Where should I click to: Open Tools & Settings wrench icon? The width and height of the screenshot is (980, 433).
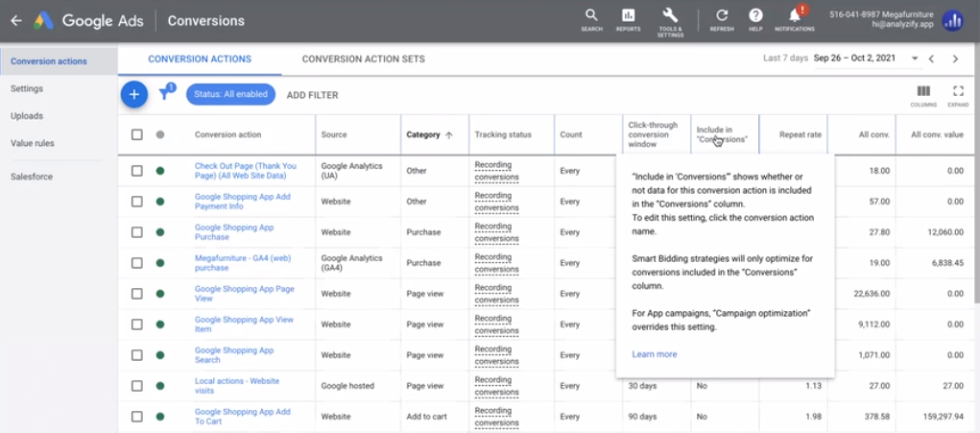pyautogui.click(x=670, y=15)
